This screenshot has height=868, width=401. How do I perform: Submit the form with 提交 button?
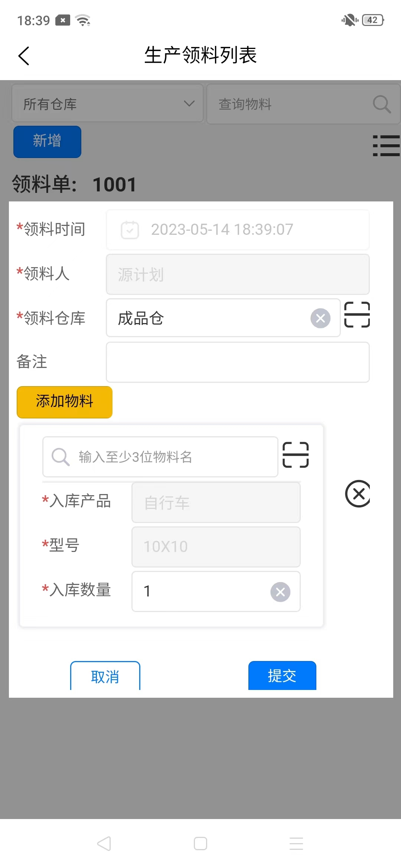282,676
